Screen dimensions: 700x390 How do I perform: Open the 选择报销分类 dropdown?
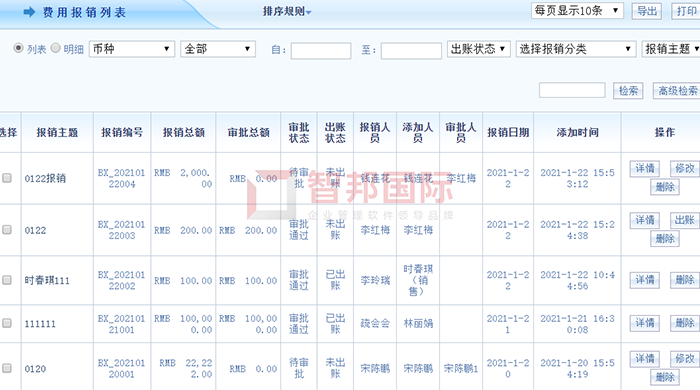[576, 49]
